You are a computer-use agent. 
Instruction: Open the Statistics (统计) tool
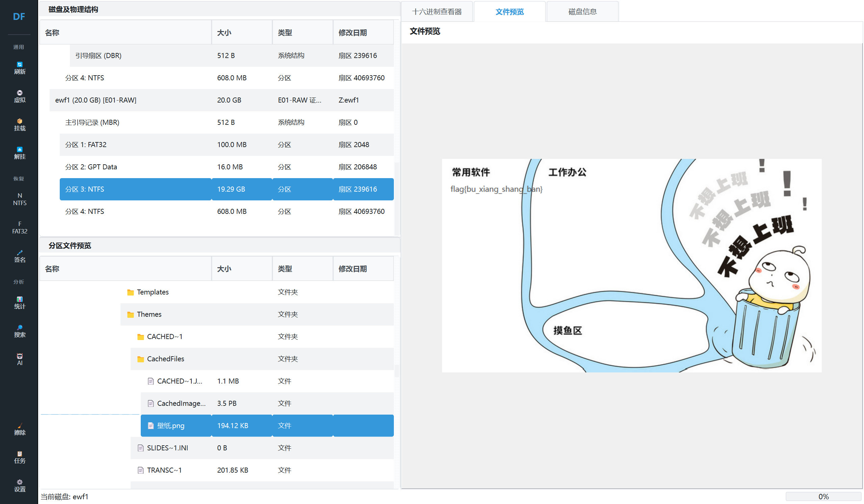[20, 303]
